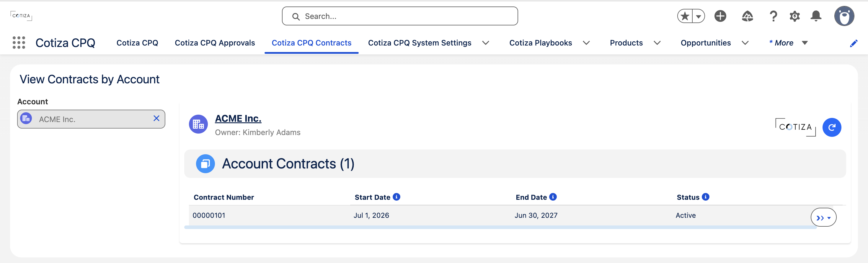This screenshot has height=263, width=868.
Task: Open the Global Actions plus icon
Action: tap(720, 16)
